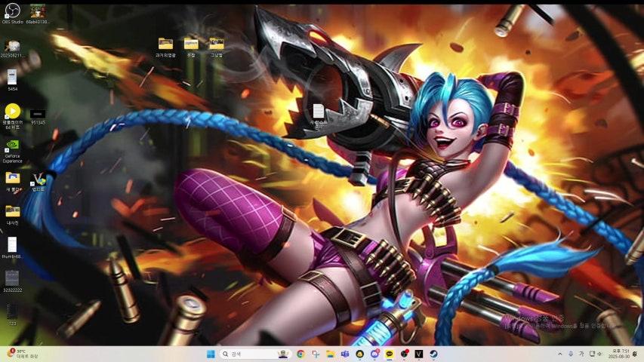Screen dimensions: 644x362
Task: Select the 123 file icon
Action: point(12,314)
